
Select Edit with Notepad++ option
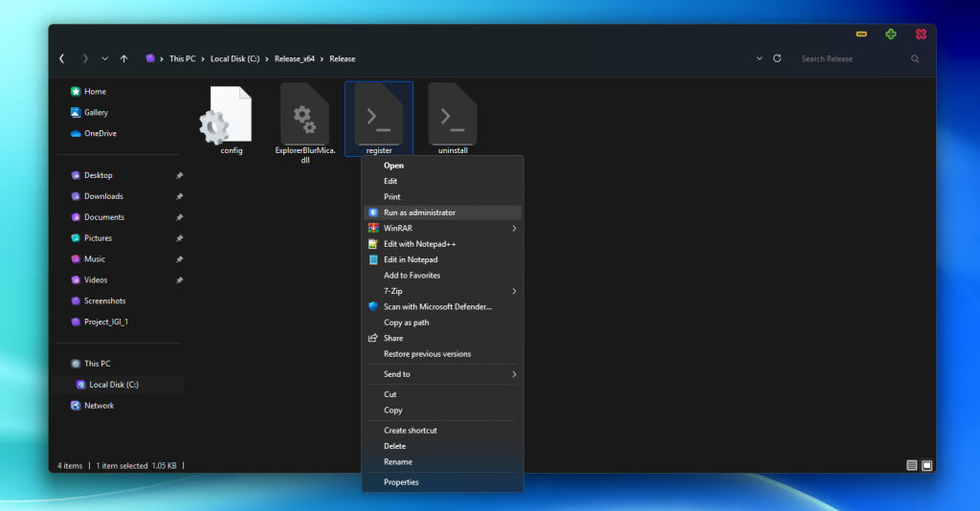pyautogui.click(x=416, y=244)
